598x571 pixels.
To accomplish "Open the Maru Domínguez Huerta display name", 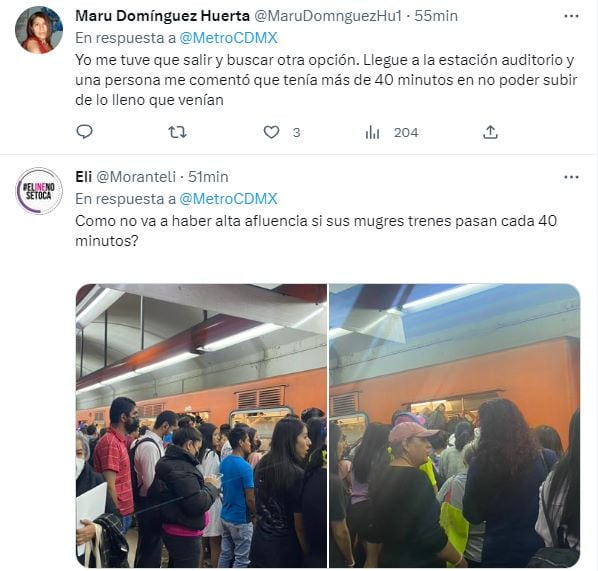I will pyautogui.click(x=162, y=16).
